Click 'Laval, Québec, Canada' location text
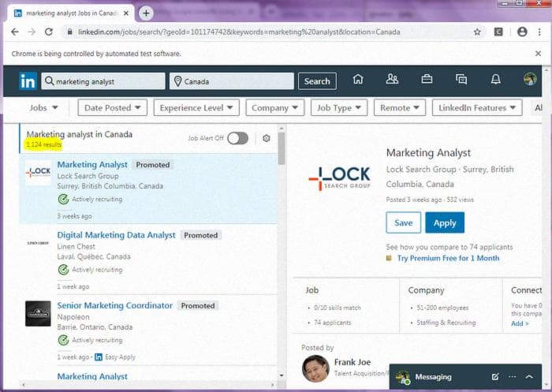Viewport: 552px width, 392px height. [94, 257]
